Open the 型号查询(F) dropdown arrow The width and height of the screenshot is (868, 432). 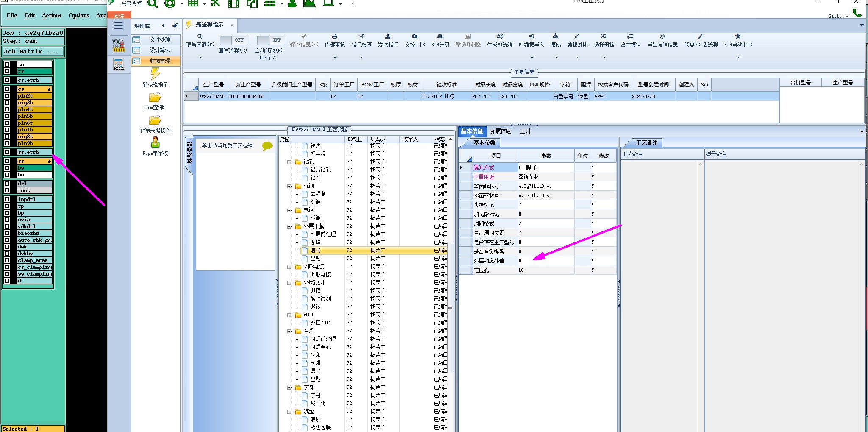(200, 57)
